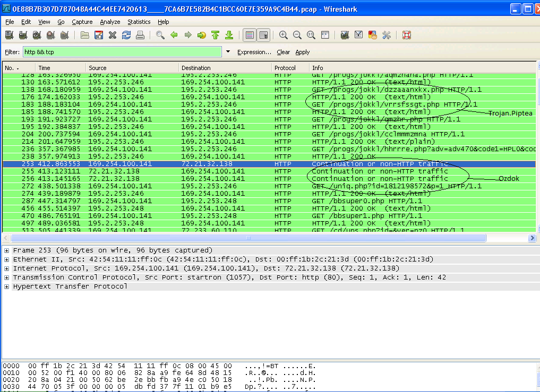
Task: Click the filter field containing http && tcp
Action: click(x=122, y=52)
